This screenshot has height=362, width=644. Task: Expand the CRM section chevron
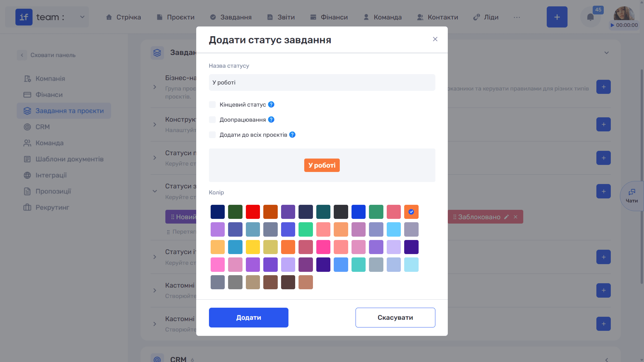(606, 360)
